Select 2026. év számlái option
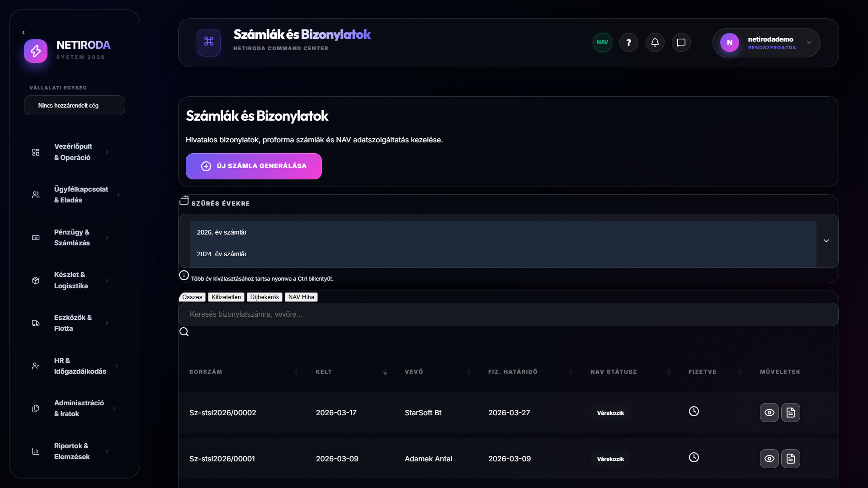Image resolution: width=868 pixels, height=488 pixels. [x=503, y=232]
